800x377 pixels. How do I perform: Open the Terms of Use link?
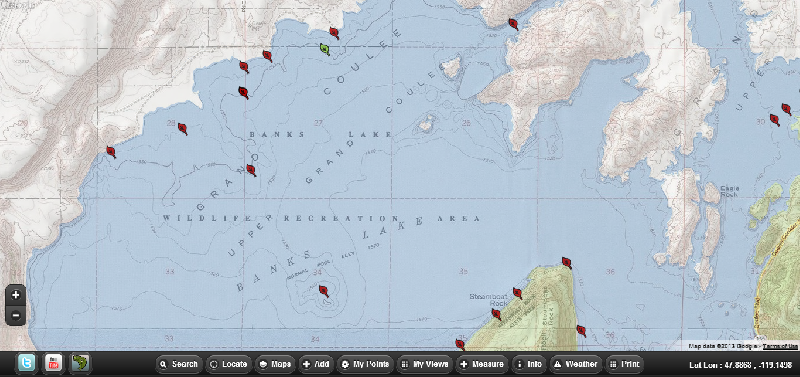tap(780, 346)
